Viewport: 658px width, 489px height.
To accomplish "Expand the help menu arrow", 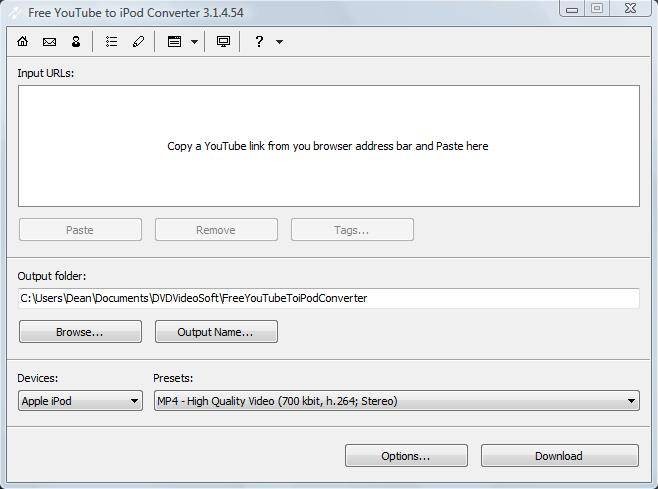I will [279, 42].
